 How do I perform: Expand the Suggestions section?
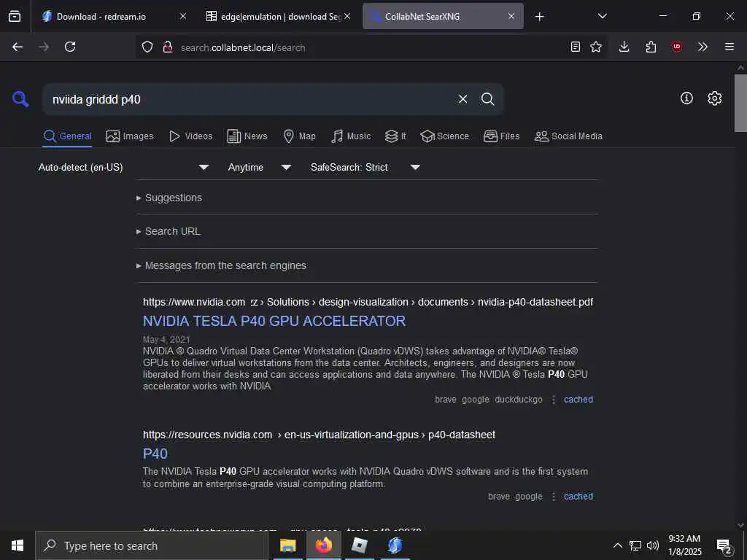pos(169,198)
